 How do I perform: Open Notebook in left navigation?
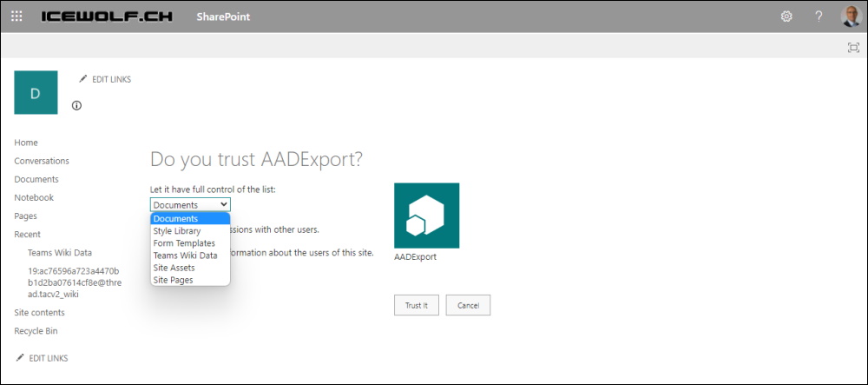(x=34, y=197)
